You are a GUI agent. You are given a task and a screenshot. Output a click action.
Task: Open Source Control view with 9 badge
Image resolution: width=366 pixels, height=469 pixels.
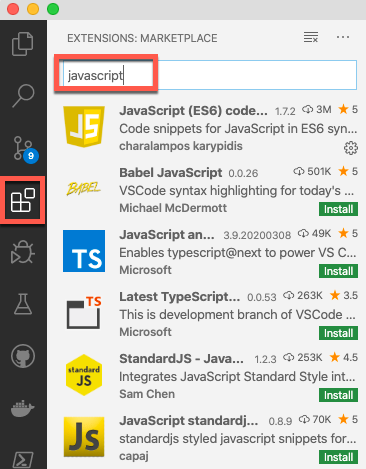(25, 149)
